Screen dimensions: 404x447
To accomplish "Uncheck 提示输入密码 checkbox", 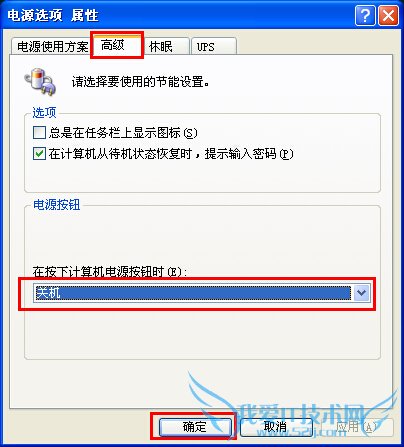I will (x=39, y=154).
